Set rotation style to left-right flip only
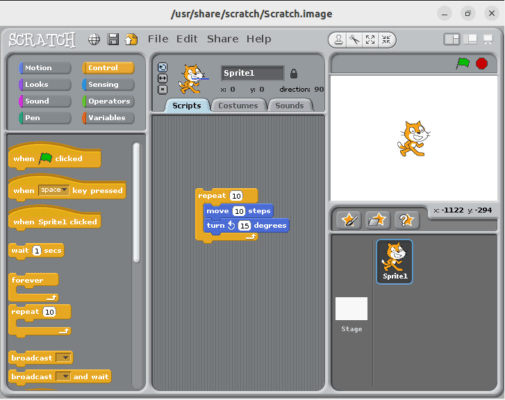The height and width of the screenshot is (400, 505). tap(163, 79)
